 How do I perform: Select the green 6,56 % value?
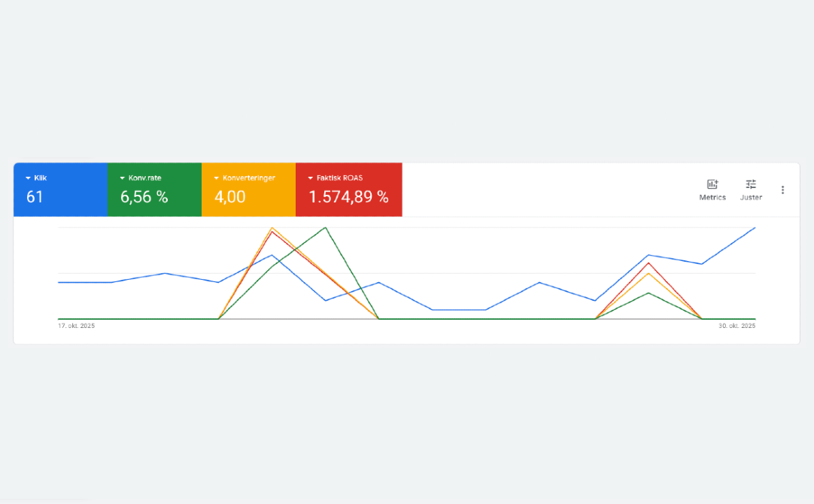pos(144,197)
